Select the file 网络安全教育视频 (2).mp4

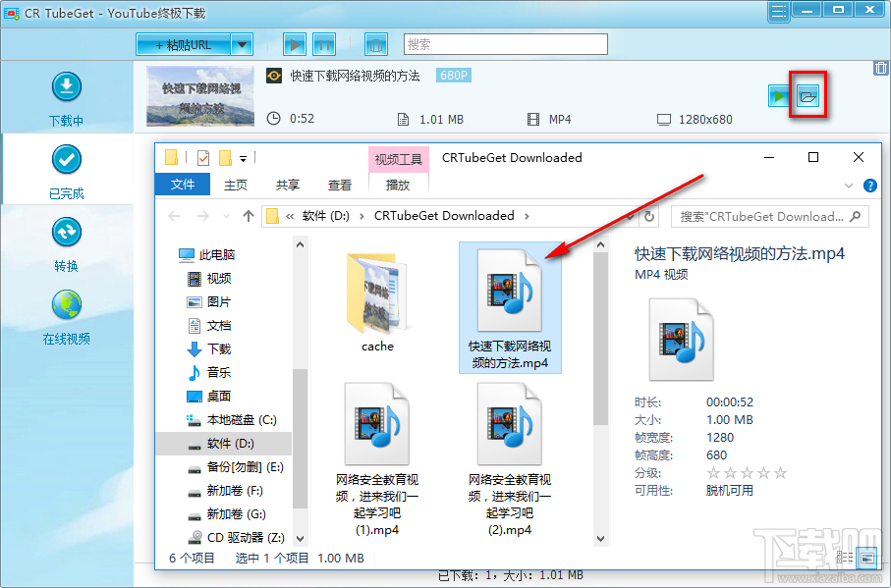coord(510,459)
